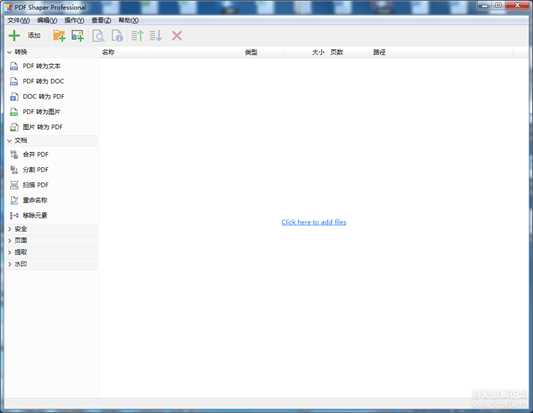
Task: Open the 查看 menu
Action: tap(101, 20)
